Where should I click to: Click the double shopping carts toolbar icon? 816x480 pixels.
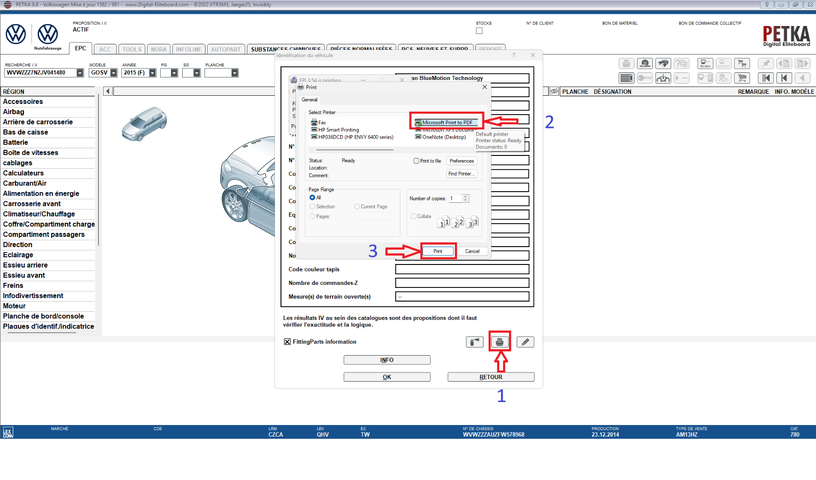tap(742, 64)
